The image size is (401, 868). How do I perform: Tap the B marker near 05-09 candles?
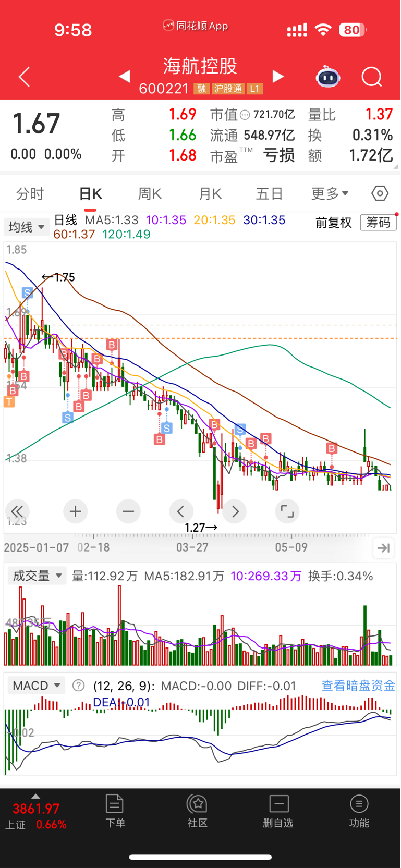click(332, 448)
